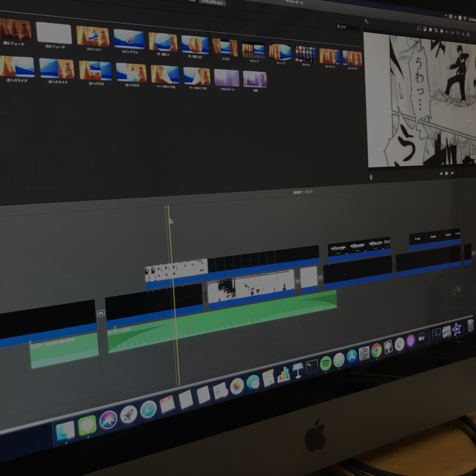This screenshot has width=476, height=476.
Task: Open the video overlay settings icon
Action: [419, 28]
